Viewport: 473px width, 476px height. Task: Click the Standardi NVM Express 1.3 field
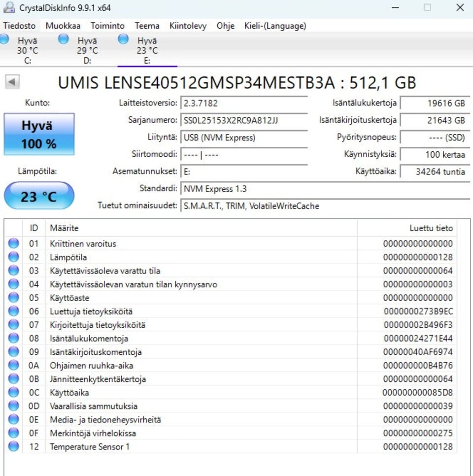326,189
